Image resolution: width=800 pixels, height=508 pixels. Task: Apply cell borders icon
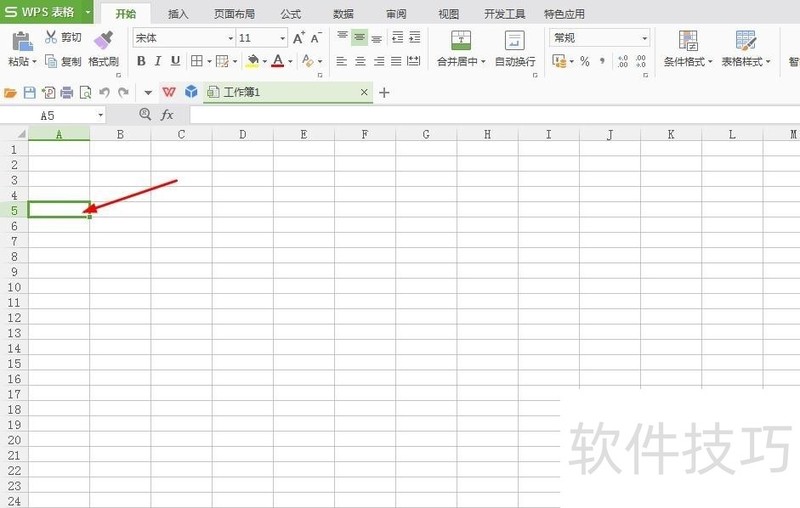click(x=196, y=61)
